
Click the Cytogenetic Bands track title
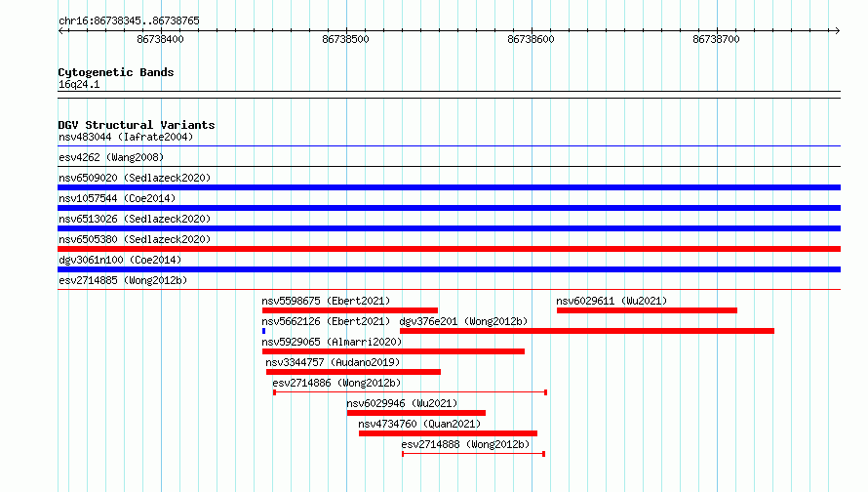pos(116,72)
